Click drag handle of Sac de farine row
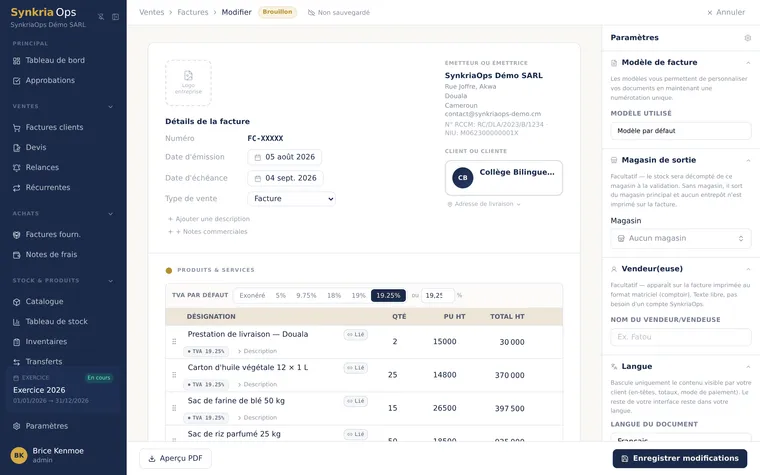This screenshot has height=475, width=760. tap(174, 408)
